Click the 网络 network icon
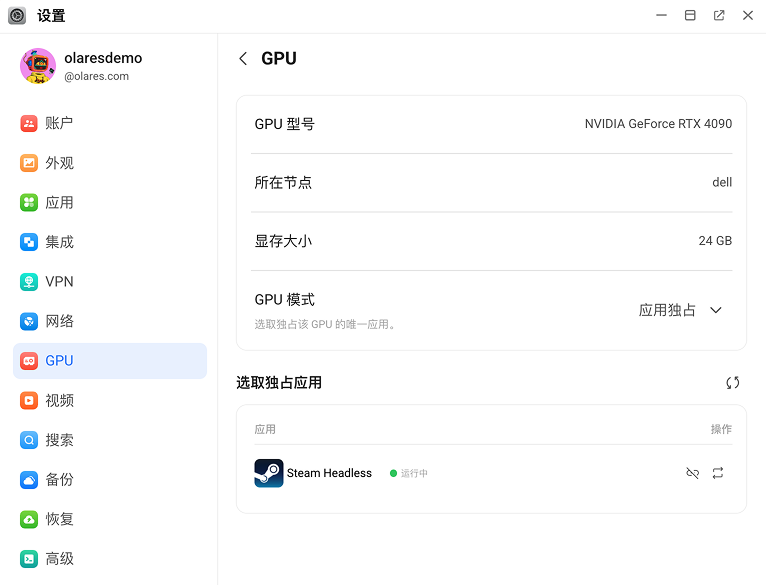 (x=29, y=321)
